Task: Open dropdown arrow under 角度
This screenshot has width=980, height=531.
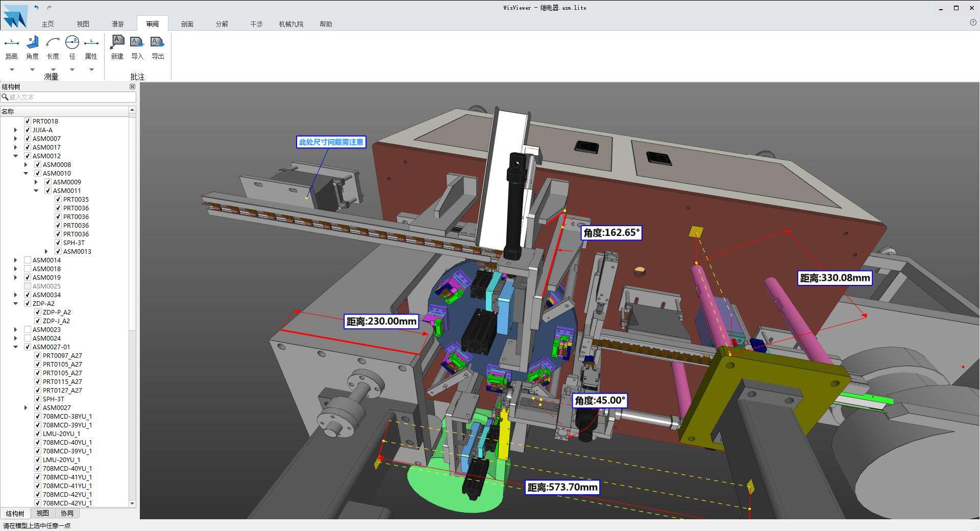Action: click(32, 69)
